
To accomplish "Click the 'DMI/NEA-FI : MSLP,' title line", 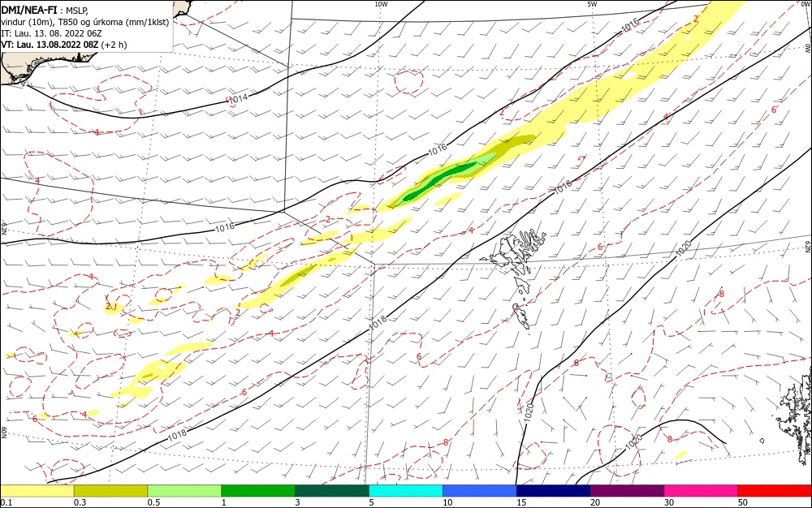I will (x=45, y=10).
